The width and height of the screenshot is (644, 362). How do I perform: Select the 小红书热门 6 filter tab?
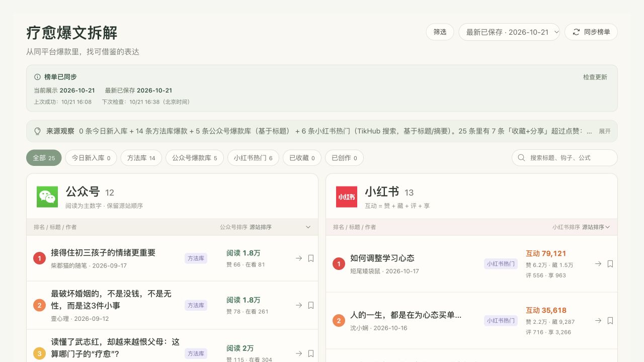(253, 158)
